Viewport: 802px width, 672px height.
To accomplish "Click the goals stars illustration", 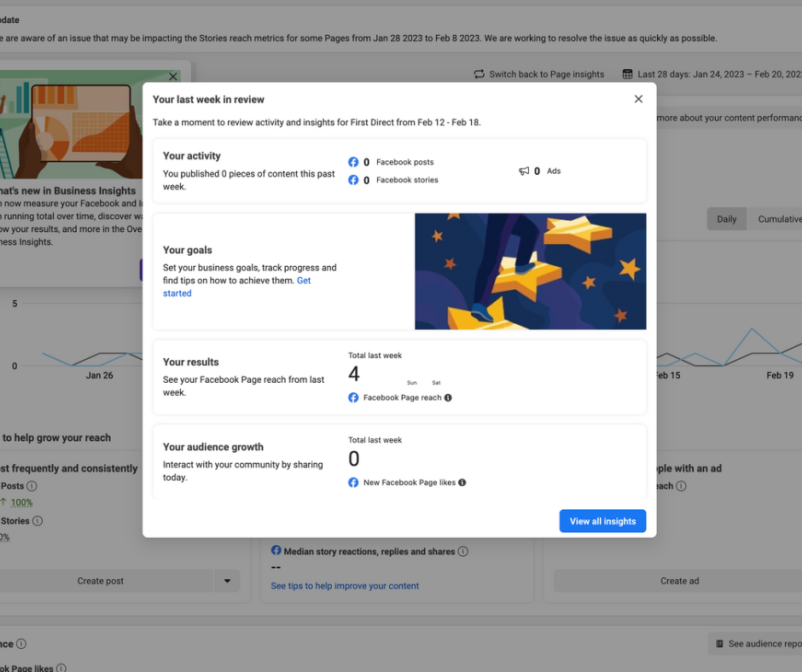I will (x=530, y=271).
